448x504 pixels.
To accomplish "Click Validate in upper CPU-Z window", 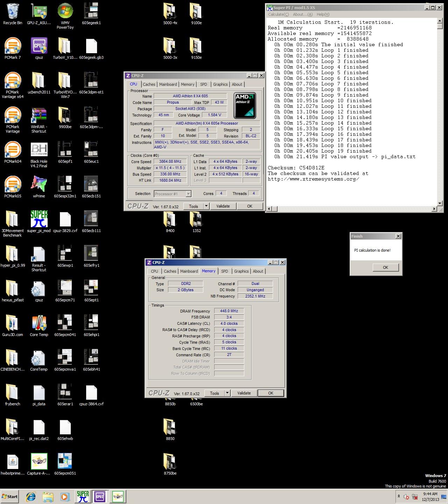I will point(223,206).
